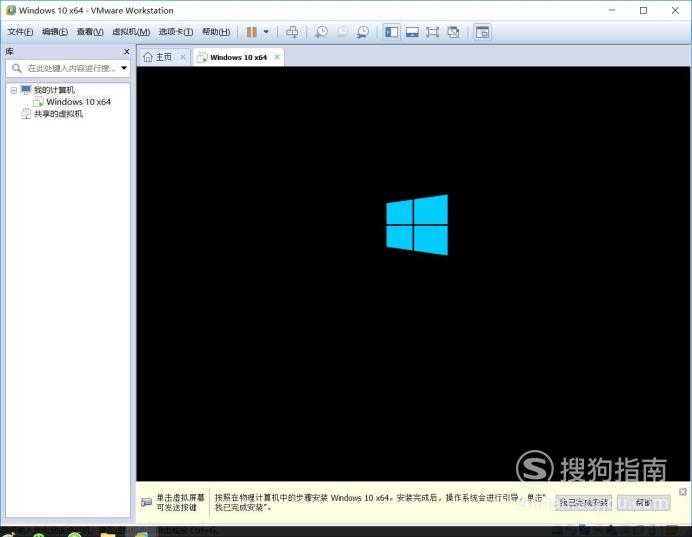Maximize the VMware Workstation window
The height and width of the screenshot is (537, 692).
point(643,10)
